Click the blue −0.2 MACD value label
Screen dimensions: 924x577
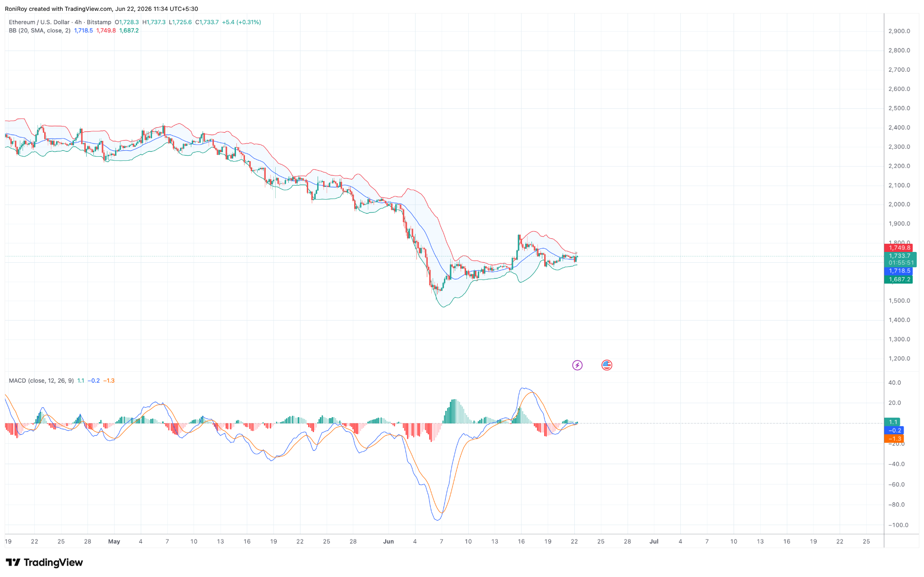tap(894, 430)
